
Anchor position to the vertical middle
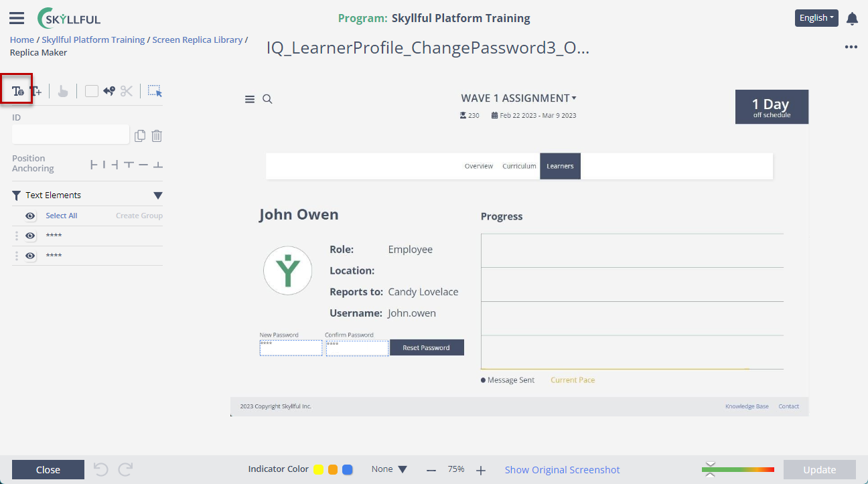143,165
